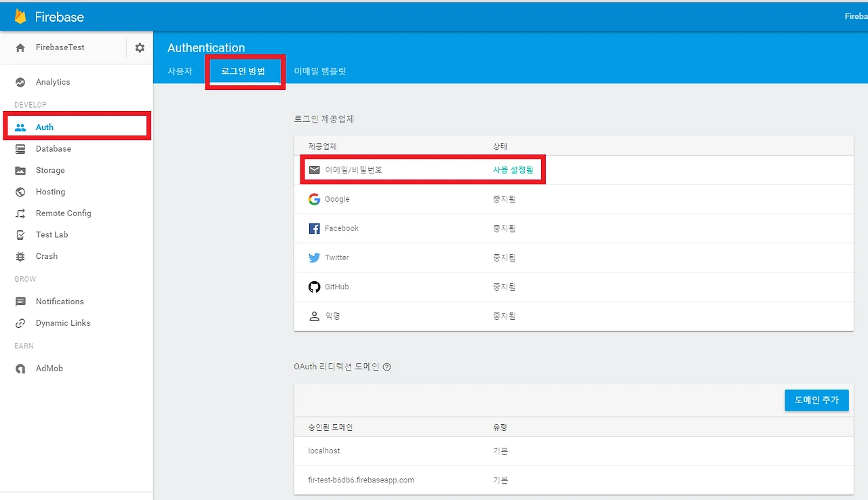The width and height of the screenshot is (868, 500).
Task: Click the Firebase title text
Action: click(x=60, y=17)
